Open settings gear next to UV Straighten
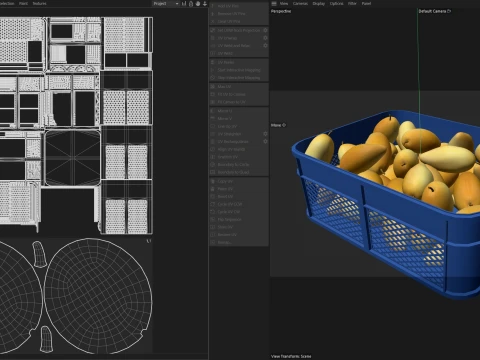Viewport: 480px width, 360px height. pyautogui.click(x=265, y=134)
